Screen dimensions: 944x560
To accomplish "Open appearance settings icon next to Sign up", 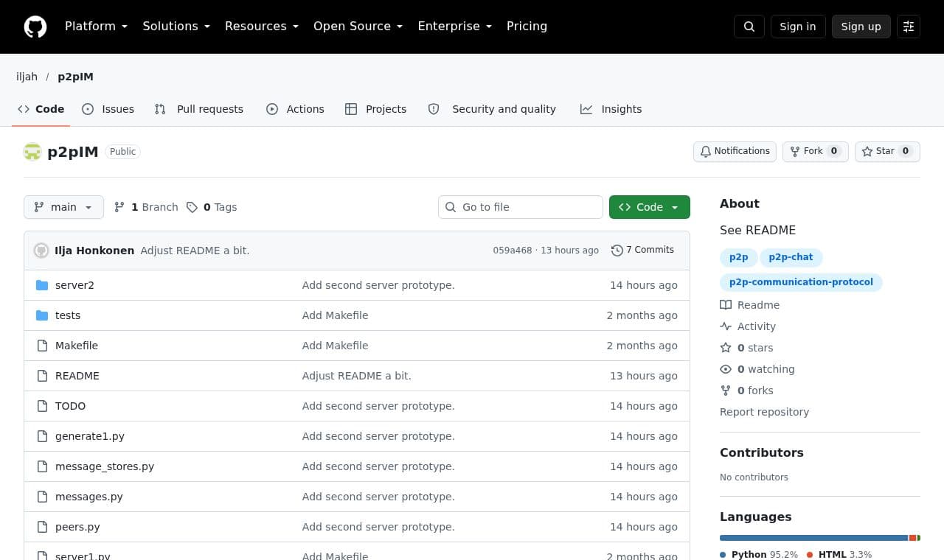I will click(x=909, y=27).
